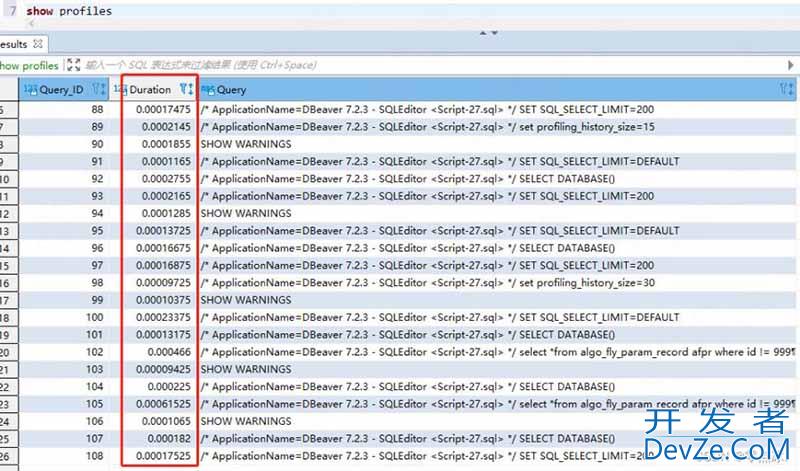Click the Query_ID numeric type icon
The width and height of the screenshot is (800, 471).
(31, 90)
